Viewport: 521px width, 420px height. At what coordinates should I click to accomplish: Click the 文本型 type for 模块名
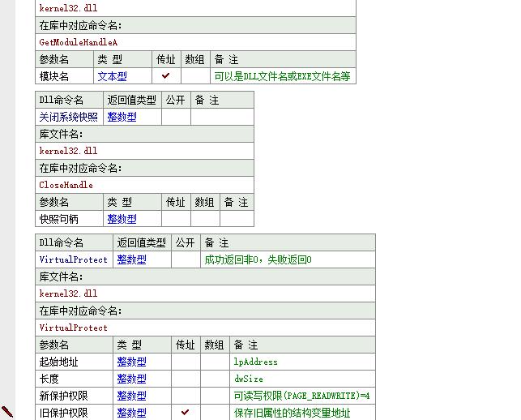click(x=112, y=76)
